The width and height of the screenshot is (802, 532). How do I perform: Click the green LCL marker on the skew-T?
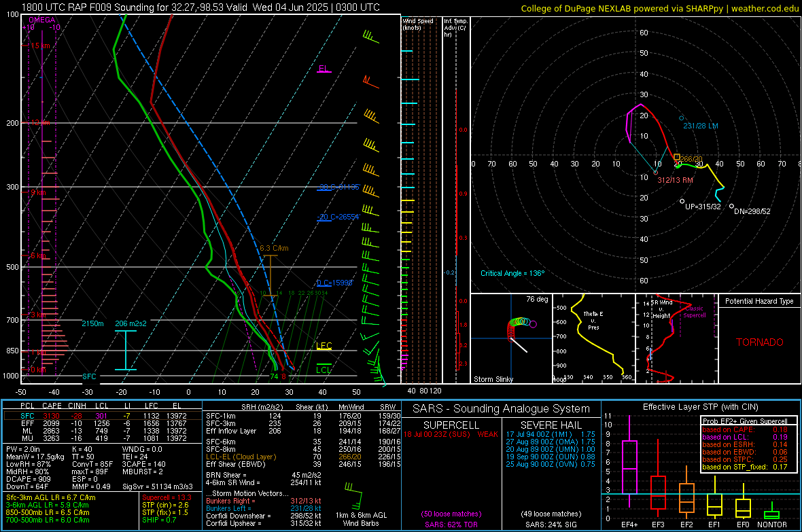(x=324, y=370)
